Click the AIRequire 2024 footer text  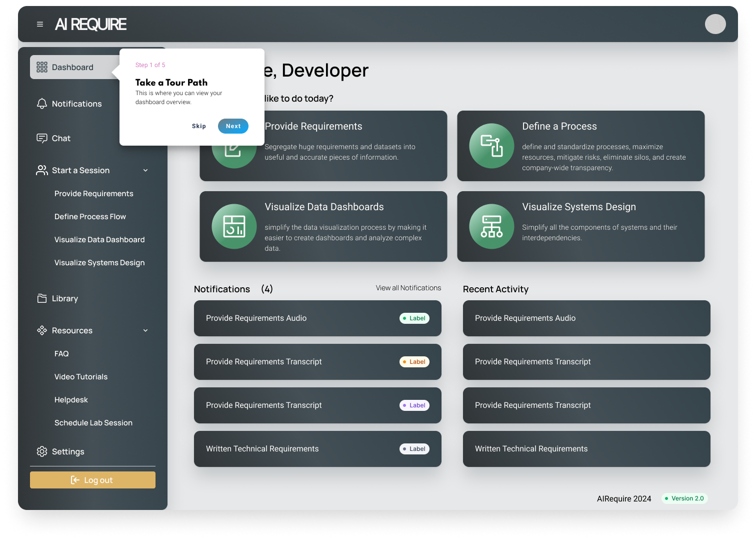tap(624, 498)
